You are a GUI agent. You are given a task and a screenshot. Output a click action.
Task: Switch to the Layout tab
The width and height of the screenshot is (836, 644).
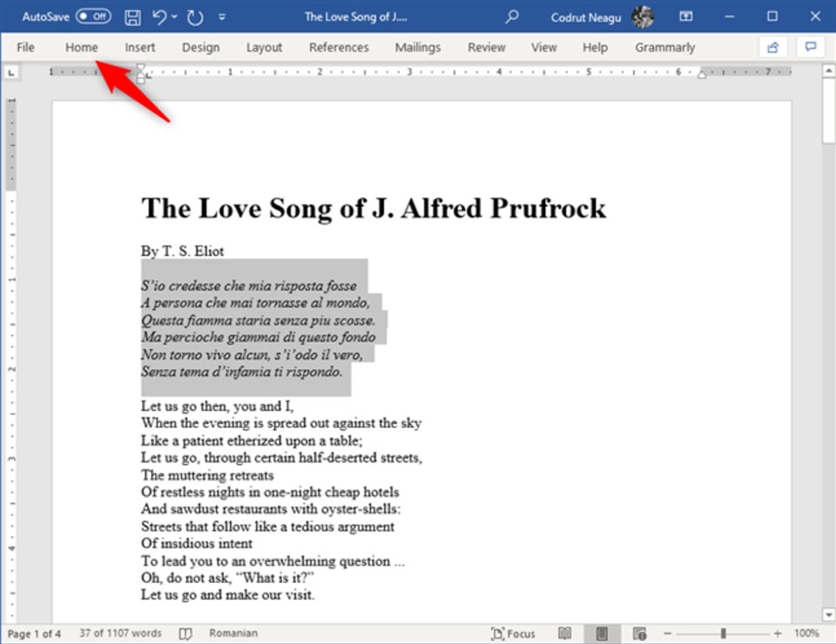(x=264, y=47)
